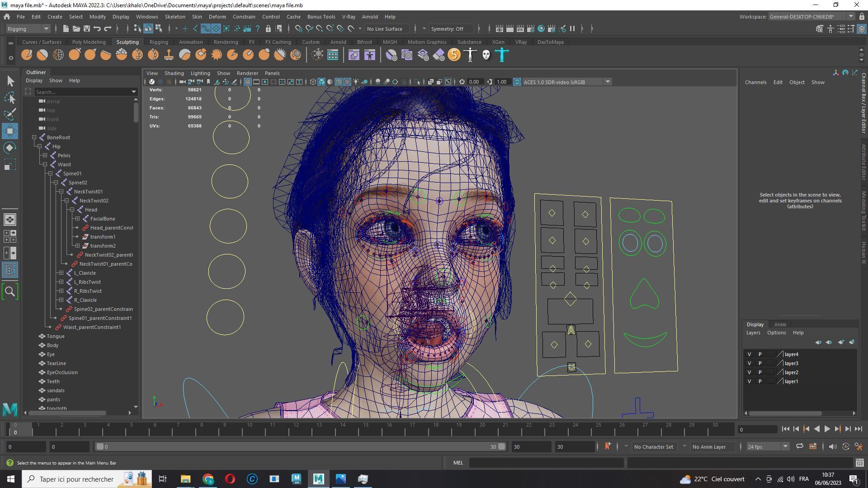Click the skull icon on the shelf

pyautogui.click(x=486, y=55)
